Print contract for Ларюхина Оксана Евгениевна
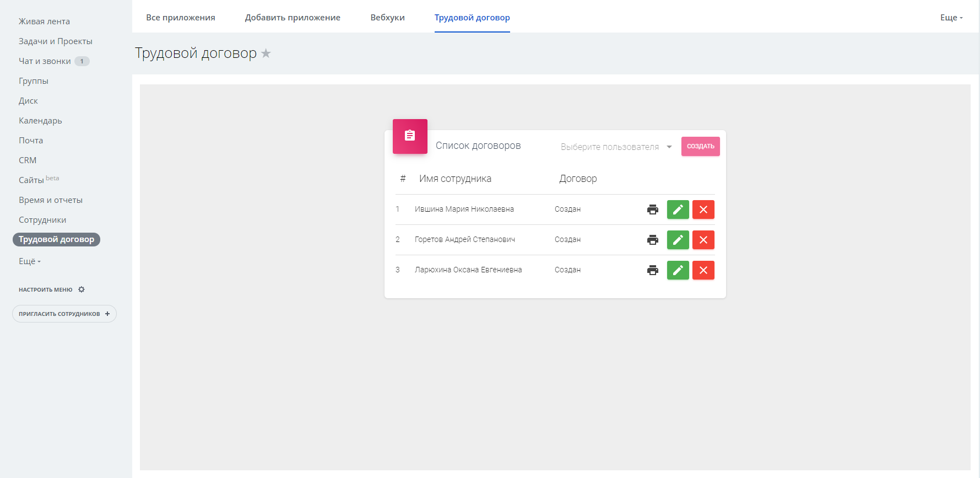This screenshot has height=478, width=980. 652,270
